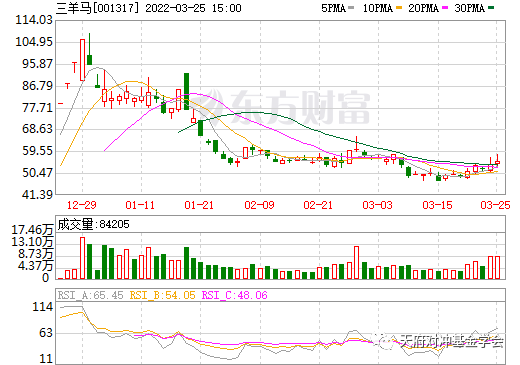Click the 5PMA legend label
The image size is (520, 365).
point(333,8)
